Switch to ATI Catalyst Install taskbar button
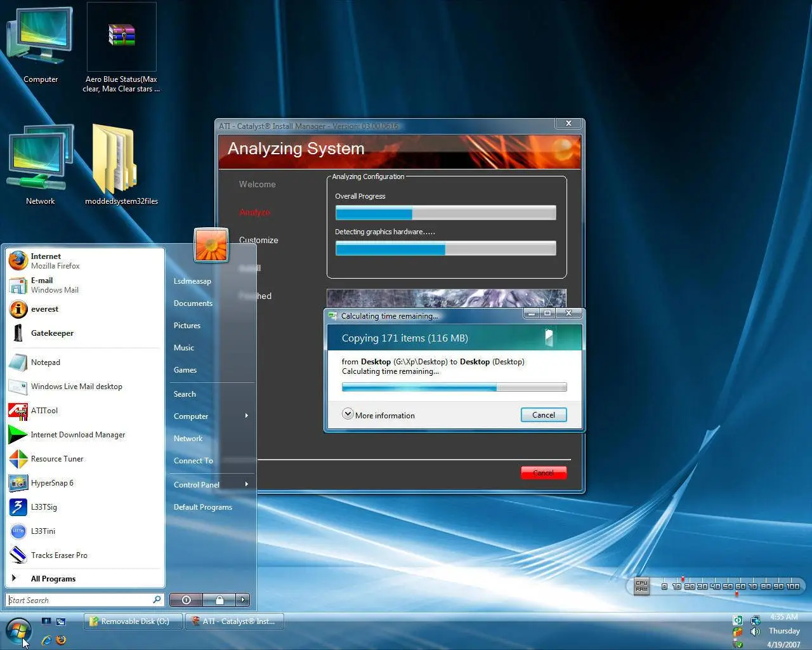Image resolution: width=812 pixels, height=650 pixels. (234, 621)
